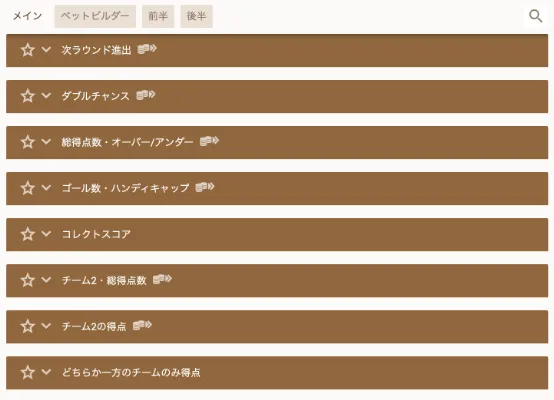The image size is (554, 400).
Task: Click bet builder icon beside 総得点数・オーバー/アンダー
Action: point(210,141)
